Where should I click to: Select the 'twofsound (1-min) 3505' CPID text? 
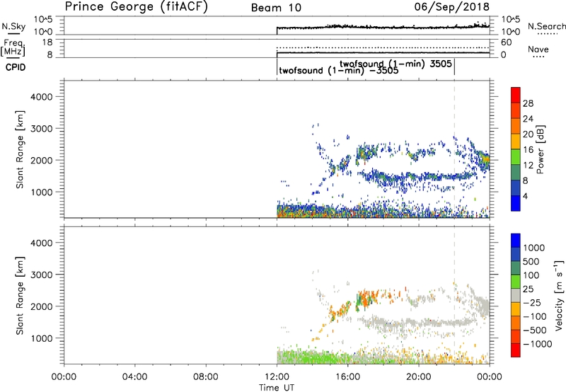click(x=395, y=64)
